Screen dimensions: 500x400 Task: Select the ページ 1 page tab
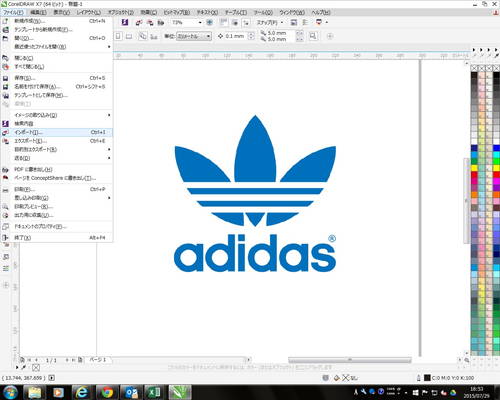98,360
